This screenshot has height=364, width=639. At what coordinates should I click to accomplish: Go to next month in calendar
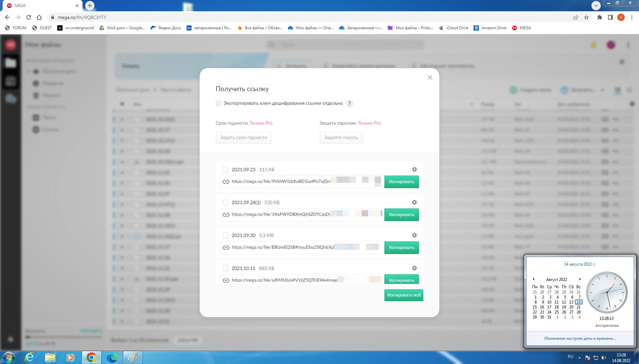pos(580,279)
